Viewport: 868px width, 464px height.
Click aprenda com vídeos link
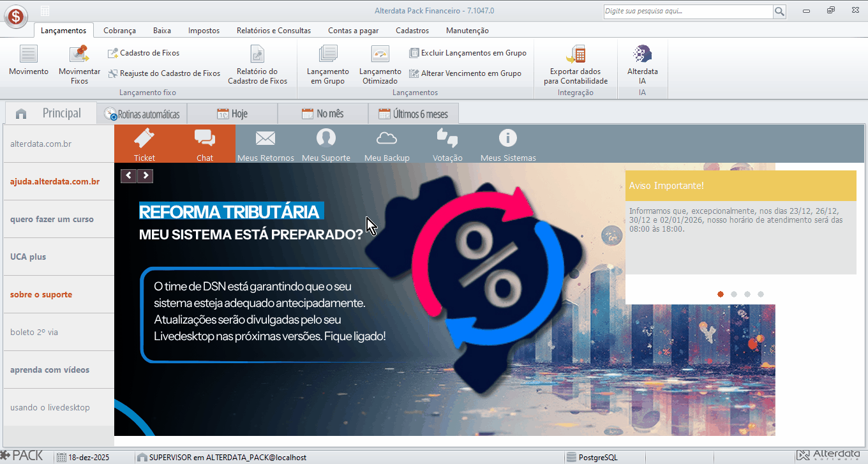tap(50, 370)
